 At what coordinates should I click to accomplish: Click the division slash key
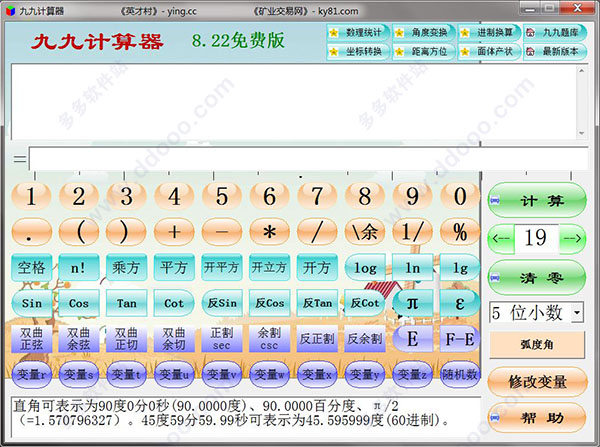pos(317,232)
